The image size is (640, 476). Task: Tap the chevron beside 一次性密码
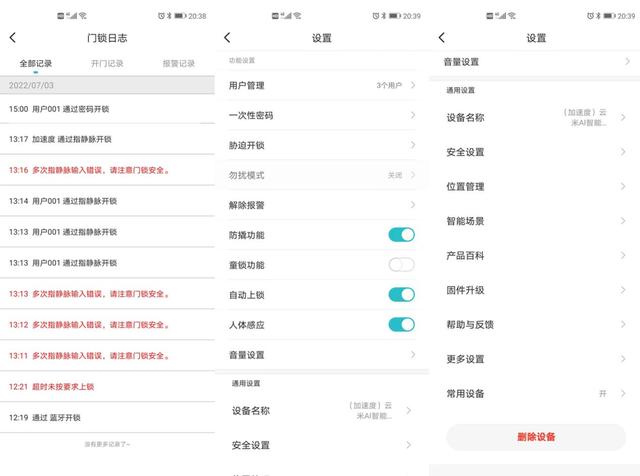point(412,115)
